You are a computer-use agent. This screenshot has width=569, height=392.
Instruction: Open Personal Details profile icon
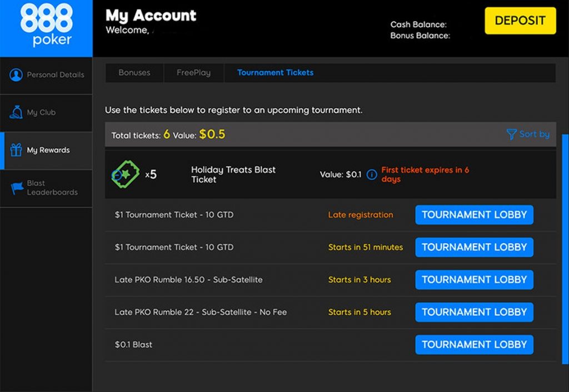click(16, 75)
